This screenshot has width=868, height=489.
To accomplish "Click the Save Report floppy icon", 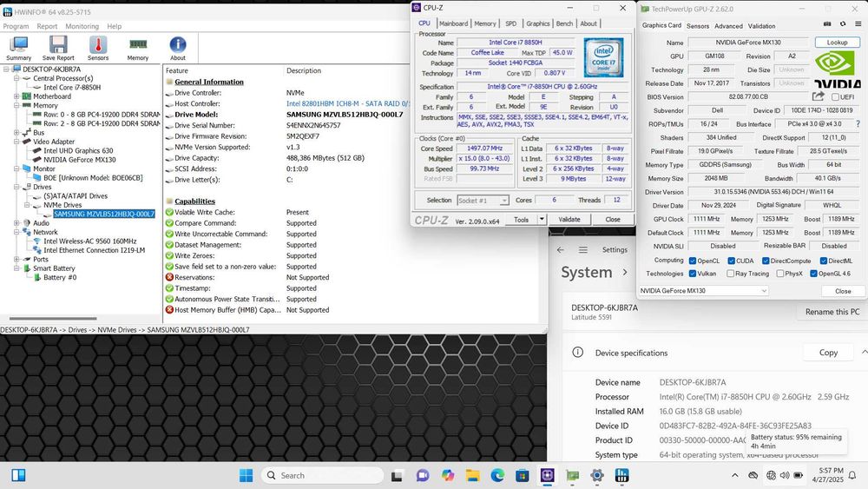I will 58,47.
